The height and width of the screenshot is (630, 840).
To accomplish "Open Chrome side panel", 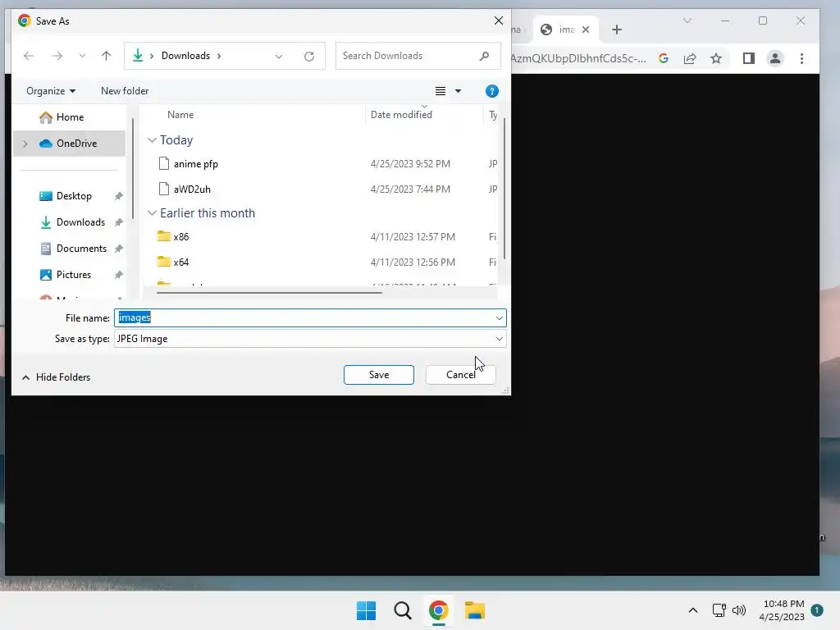I will point(749,58).
